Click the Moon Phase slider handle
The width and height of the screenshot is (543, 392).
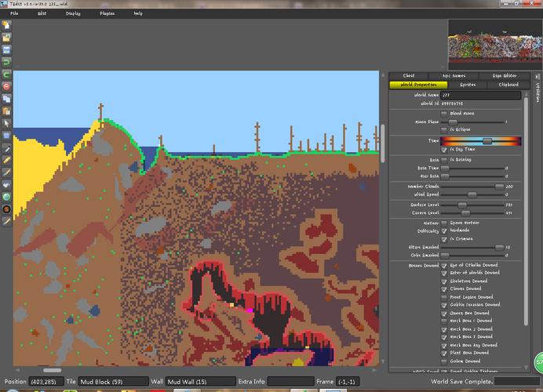point(453,122)
